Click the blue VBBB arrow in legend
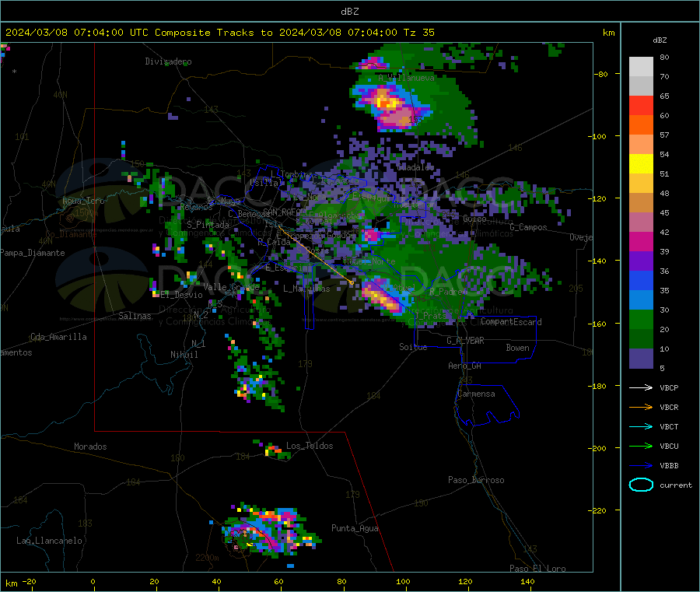This screenshot has width=700, height=592. 641,466
